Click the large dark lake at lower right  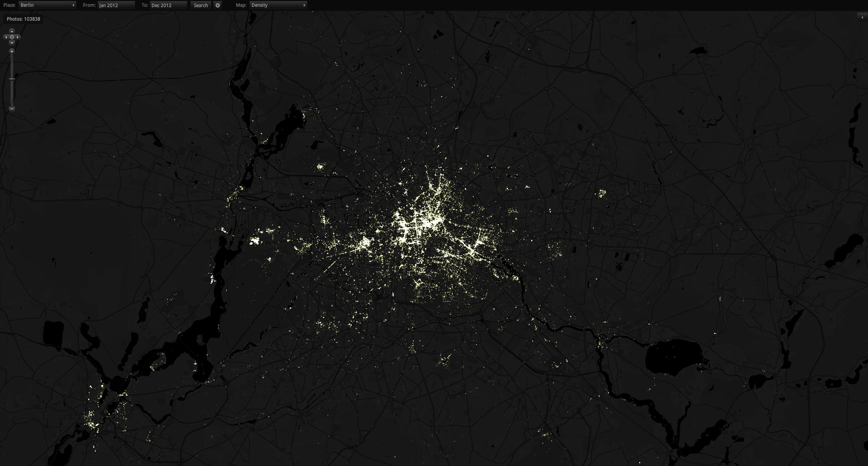[673, 356]
